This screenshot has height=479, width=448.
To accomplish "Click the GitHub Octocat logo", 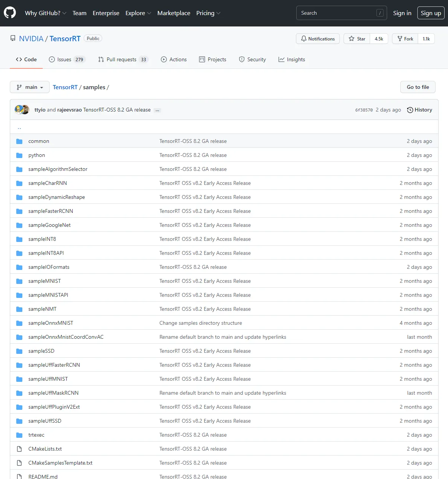I will point(10,13).
